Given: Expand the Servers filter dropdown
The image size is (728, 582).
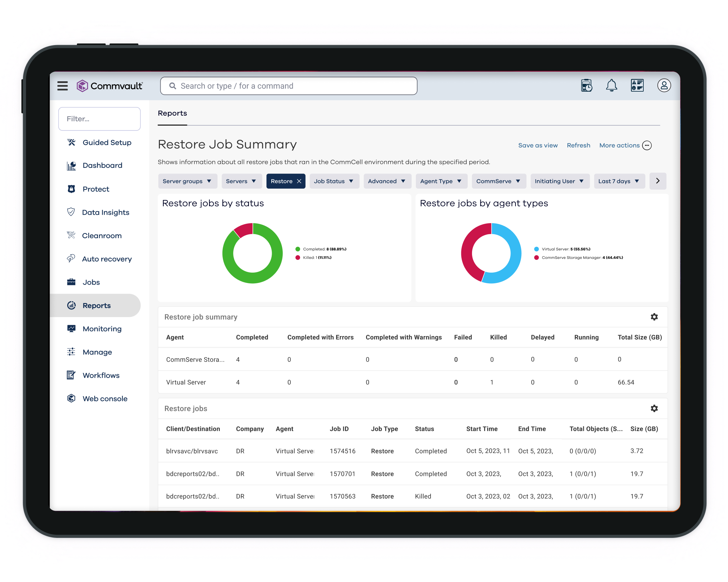Looking at the screenshot, I should point(241,181).
